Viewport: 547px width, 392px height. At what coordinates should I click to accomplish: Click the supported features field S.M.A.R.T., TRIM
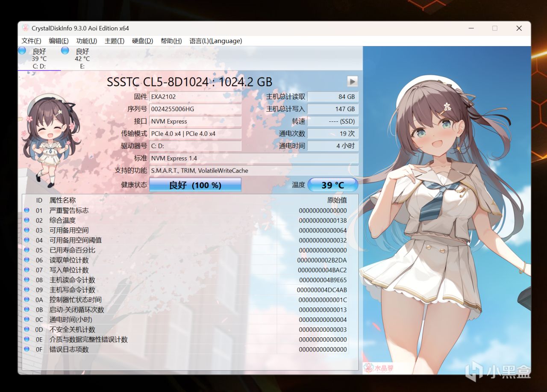point(254,171)
